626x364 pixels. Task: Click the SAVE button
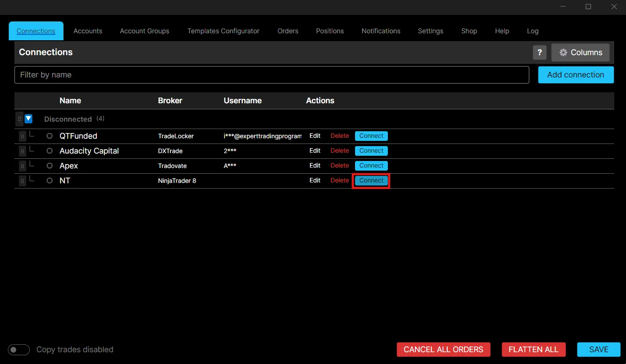(x=599, y=350)
